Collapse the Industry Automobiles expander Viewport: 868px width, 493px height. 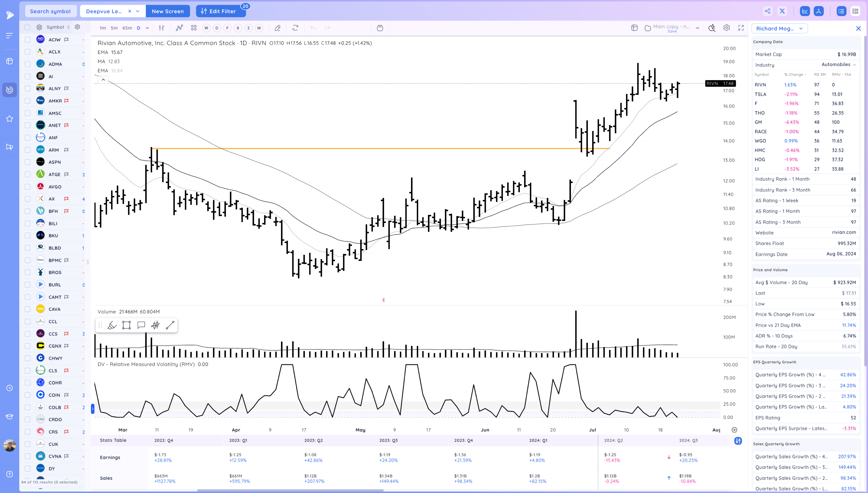(855, 65)
